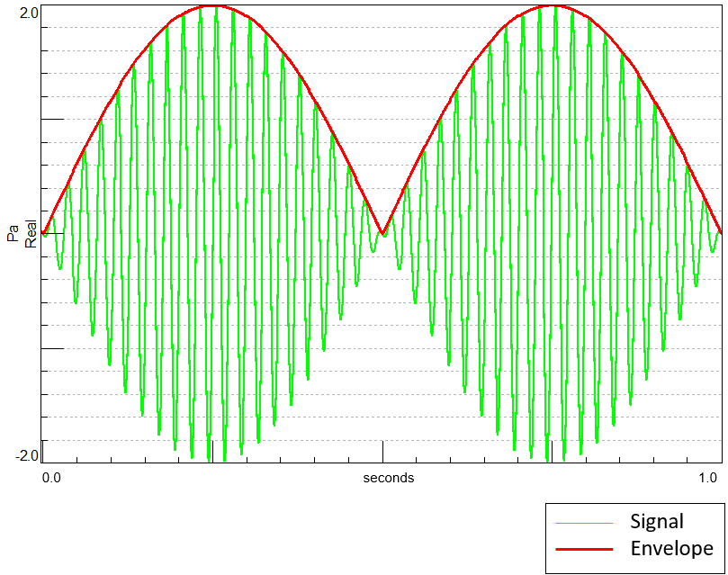Click the Signal legend label
This screenshot has width=728, height=575.
pos(657,522)
